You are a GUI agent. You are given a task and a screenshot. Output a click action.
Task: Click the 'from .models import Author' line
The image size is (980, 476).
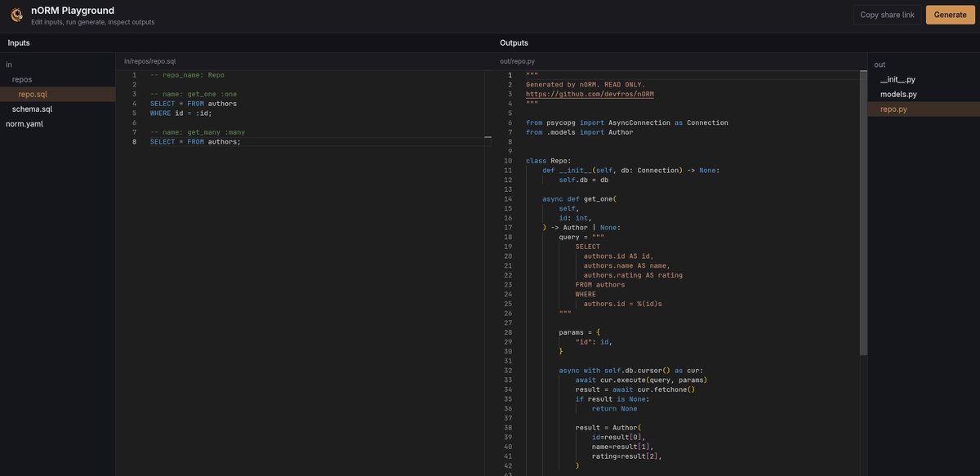[579, 131]
